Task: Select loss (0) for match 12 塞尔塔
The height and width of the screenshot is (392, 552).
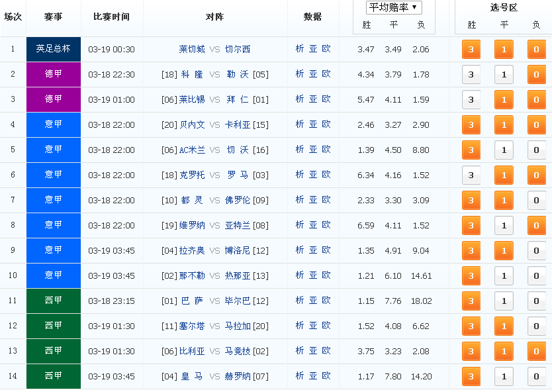Action: pos(537,326)
